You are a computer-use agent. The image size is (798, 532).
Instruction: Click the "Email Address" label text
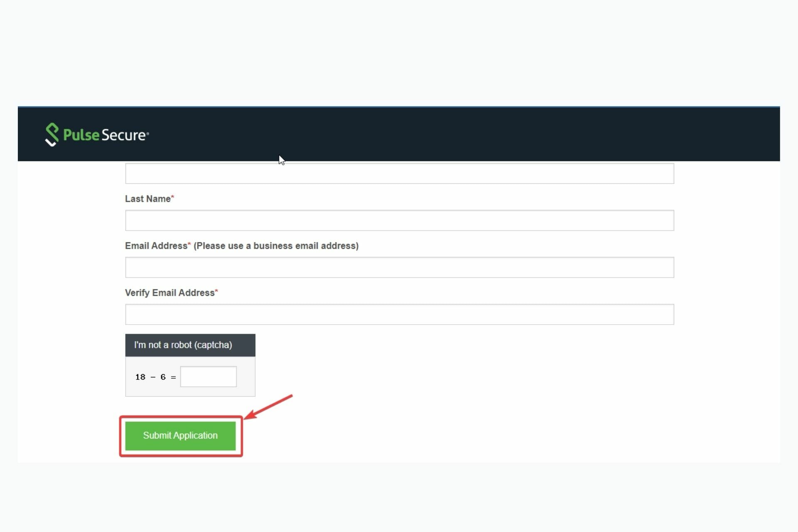coord(156,246)
